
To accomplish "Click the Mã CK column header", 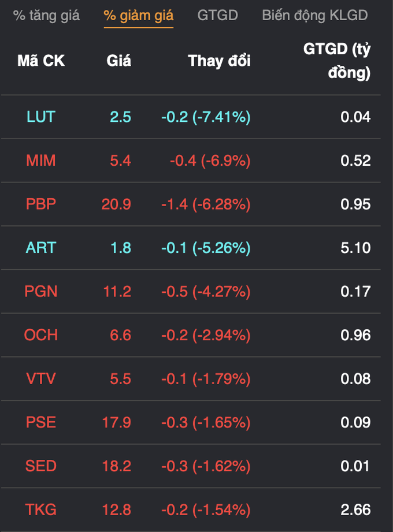I will [x=41, y=61].
